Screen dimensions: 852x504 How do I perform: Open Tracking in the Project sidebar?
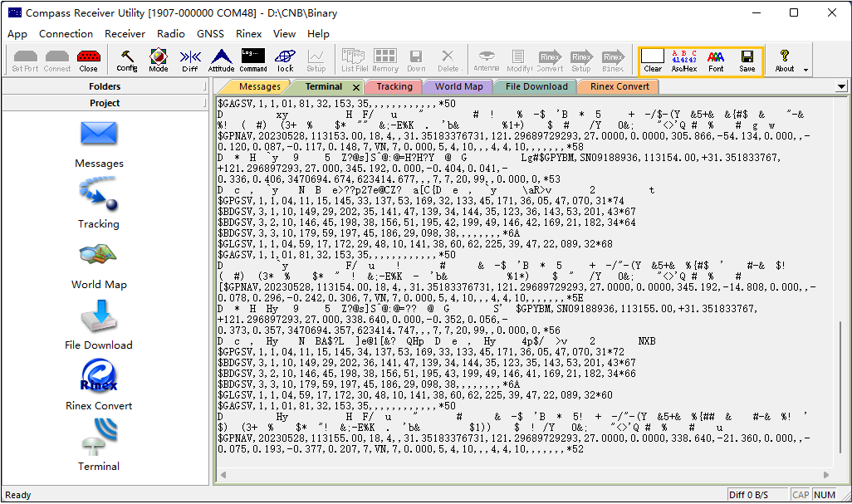(x=98, y=205)
